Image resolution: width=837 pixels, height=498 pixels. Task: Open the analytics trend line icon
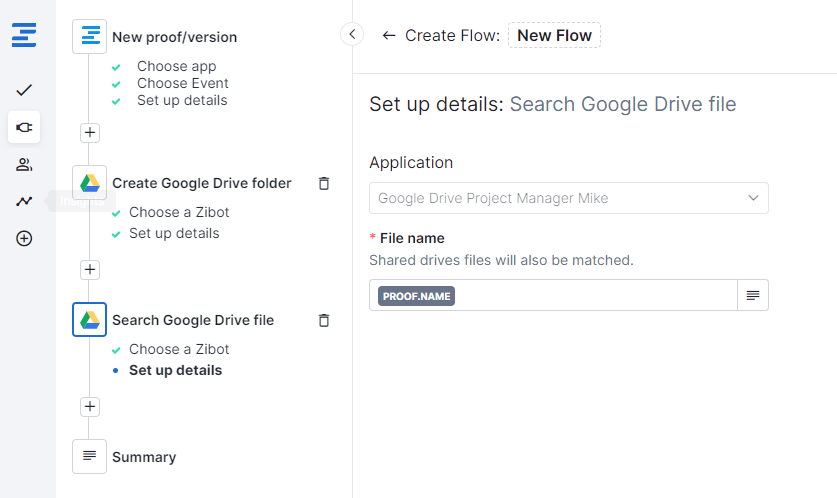point(24,201)
